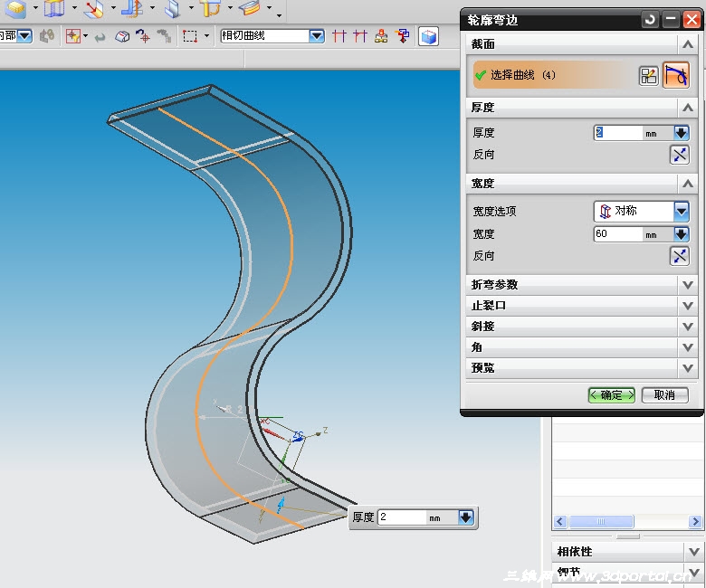Click the orange hierarchy chain icon

tap(381, 36)
